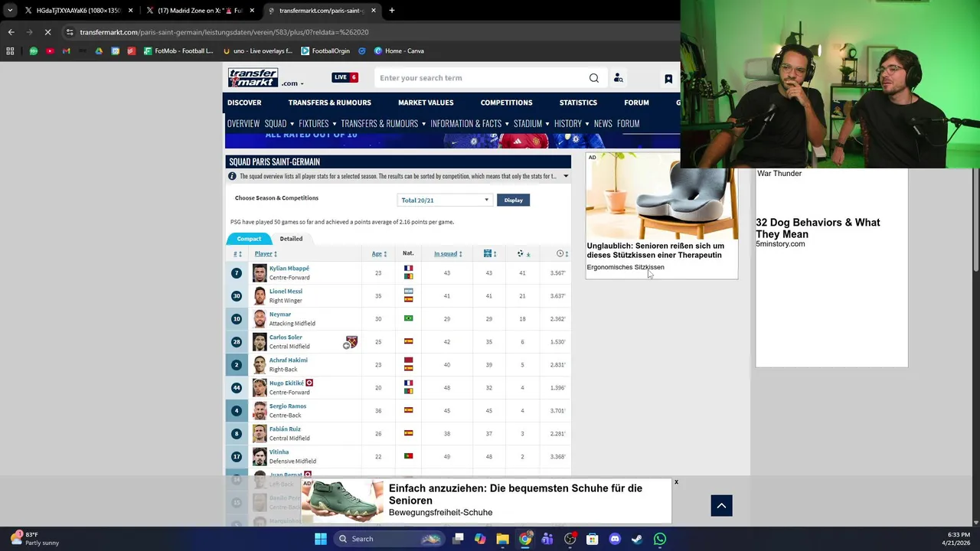Switch to the Detailed tab
This screenshot has width=980, height=551.
click(291, 239)
